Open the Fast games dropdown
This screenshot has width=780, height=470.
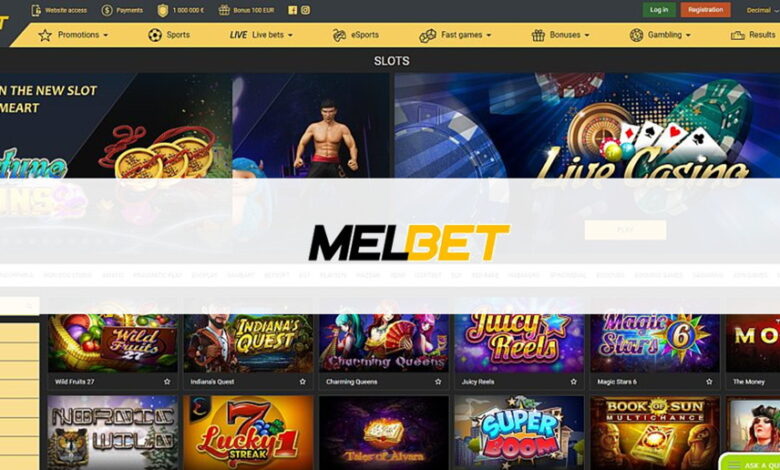tap(455, 35)
